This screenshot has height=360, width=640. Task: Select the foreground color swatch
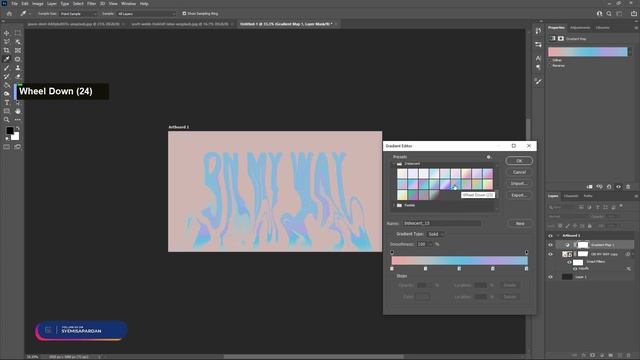point(9,131)
